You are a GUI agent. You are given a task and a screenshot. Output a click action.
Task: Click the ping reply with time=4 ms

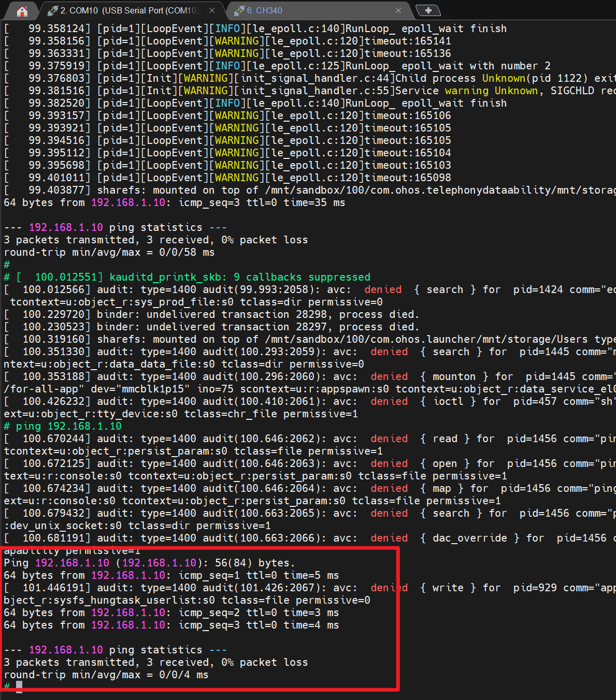[171, 625]
